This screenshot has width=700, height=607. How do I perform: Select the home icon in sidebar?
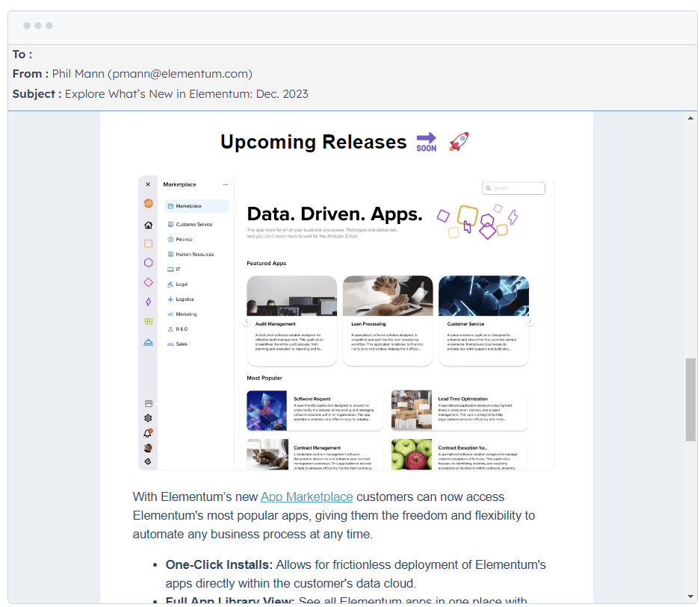click(x=148, y=225)
